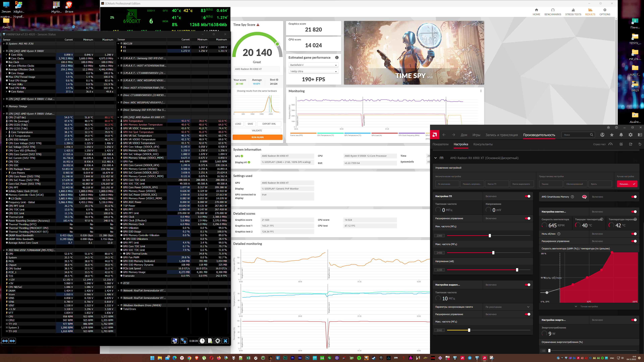Click RUN AGAIN button
The image size is (644, 362).
coord(257,137)
